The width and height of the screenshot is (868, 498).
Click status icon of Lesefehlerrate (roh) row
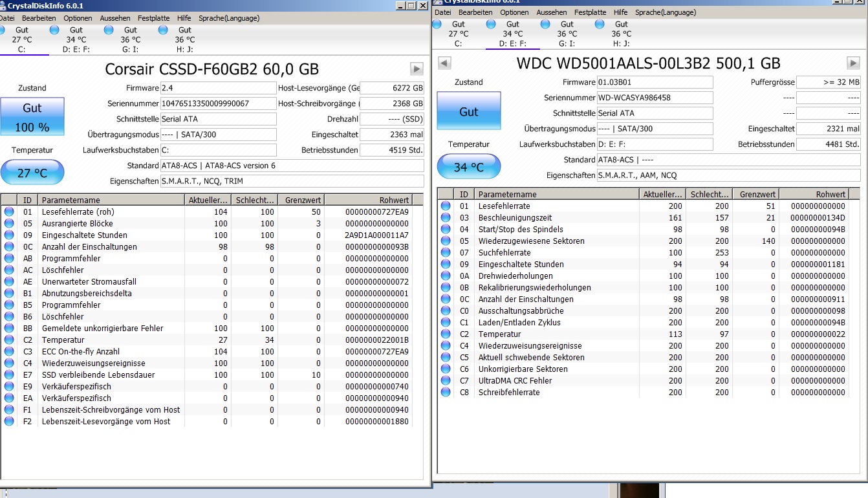9,211
